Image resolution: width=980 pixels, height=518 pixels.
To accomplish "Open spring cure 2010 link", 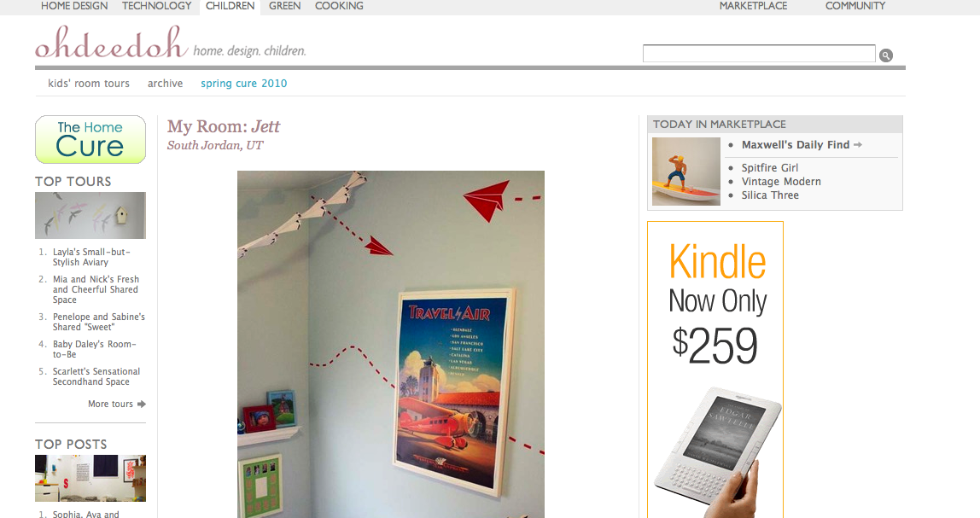I will (244, 83).
